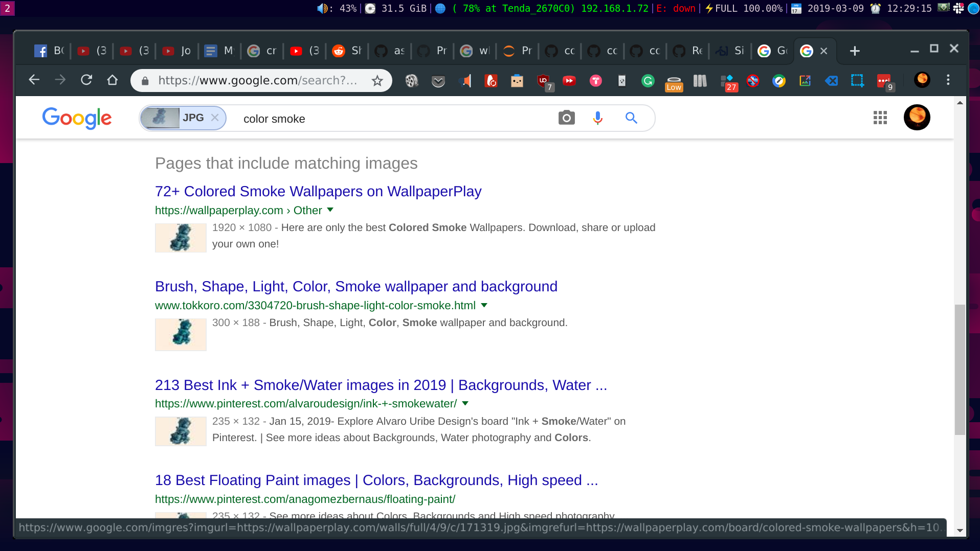This screenshot has width=980, height=551.
Task: Click 'Pages that include matching images' heading
Action: tap(286, 163)
